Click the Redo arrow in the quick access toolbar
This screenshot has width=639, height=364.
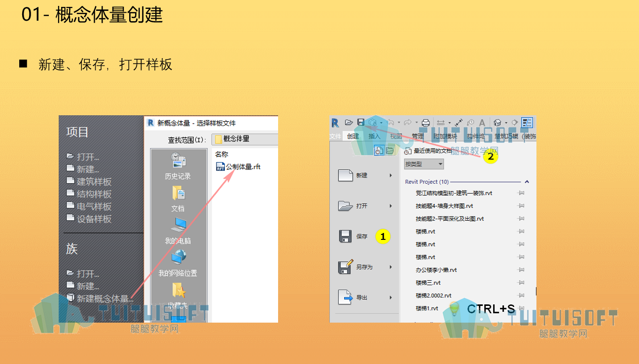(408, 122)
